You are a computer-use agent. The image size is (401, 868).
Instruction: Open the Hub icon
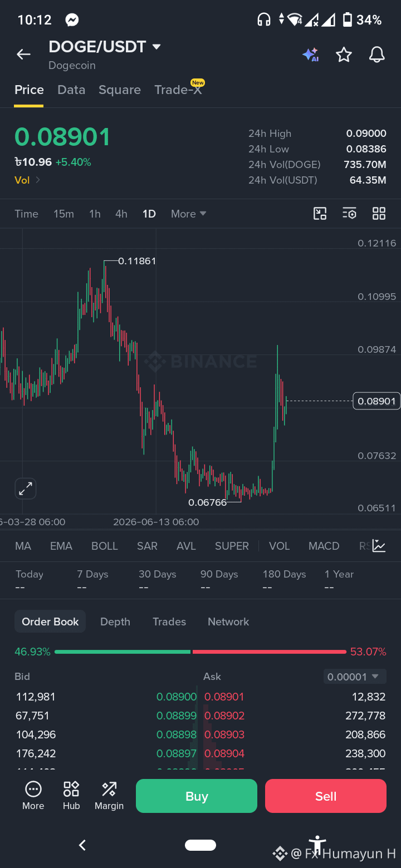click(71, 796)
